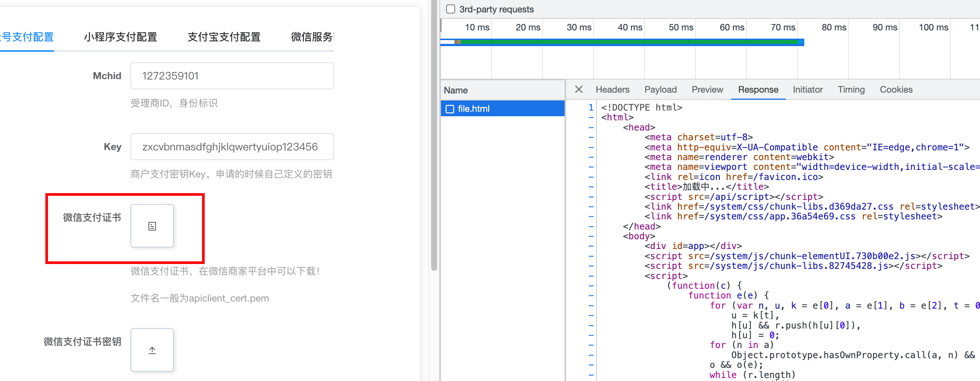Click response line number 1
Viewport: 980px width, 381px height.
point(591,108)
